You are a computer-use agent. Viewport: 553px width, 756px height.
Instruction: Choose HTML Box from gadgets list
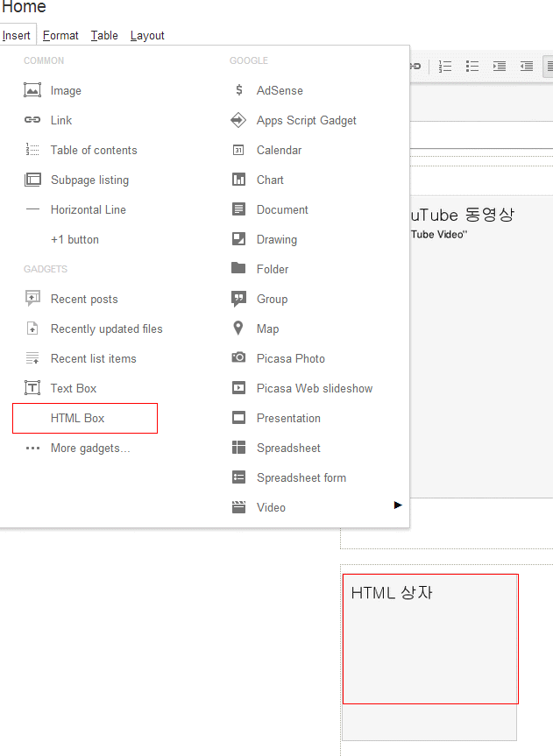(x=85, y=418)
